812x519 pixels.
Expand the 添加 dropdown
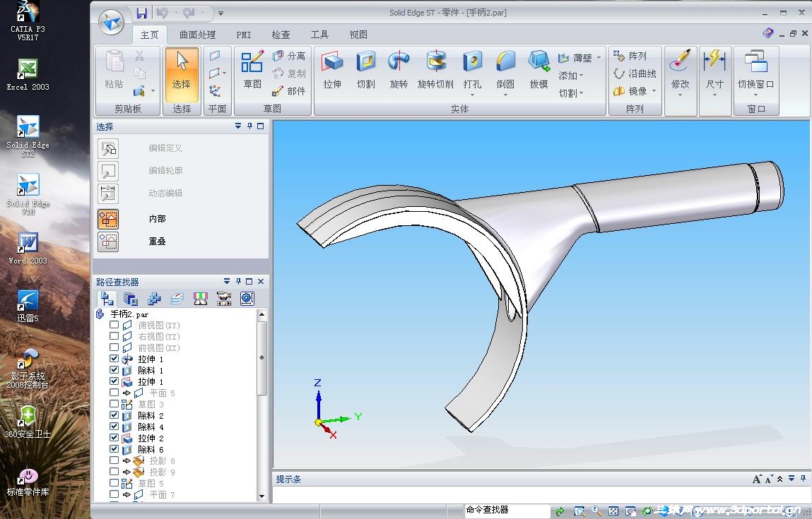tap(571, 76)
